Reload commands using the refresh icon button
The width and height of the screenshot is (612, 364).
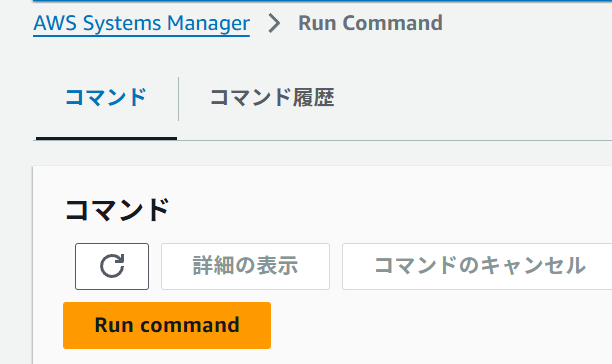112,266
